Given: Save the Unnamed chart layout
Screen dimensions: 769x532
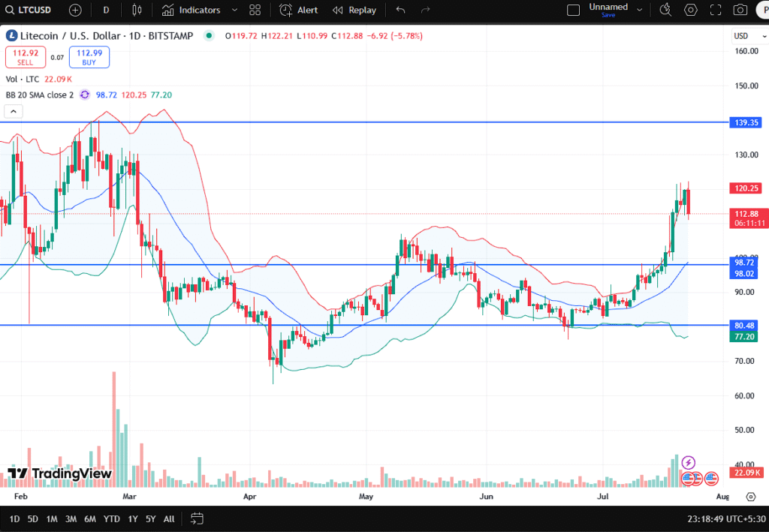Looking at the screenshot, I should (x=608, y=15).
